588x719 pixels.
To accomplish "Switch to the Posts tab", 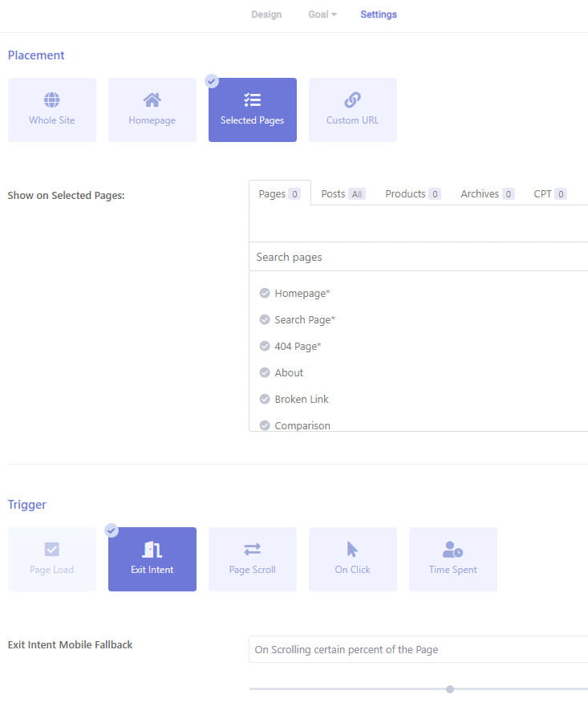I will pos(343,193).
